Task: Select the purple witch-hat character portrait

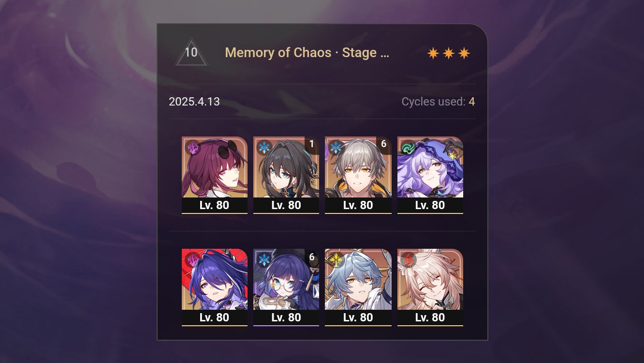Action: [430, 175]
